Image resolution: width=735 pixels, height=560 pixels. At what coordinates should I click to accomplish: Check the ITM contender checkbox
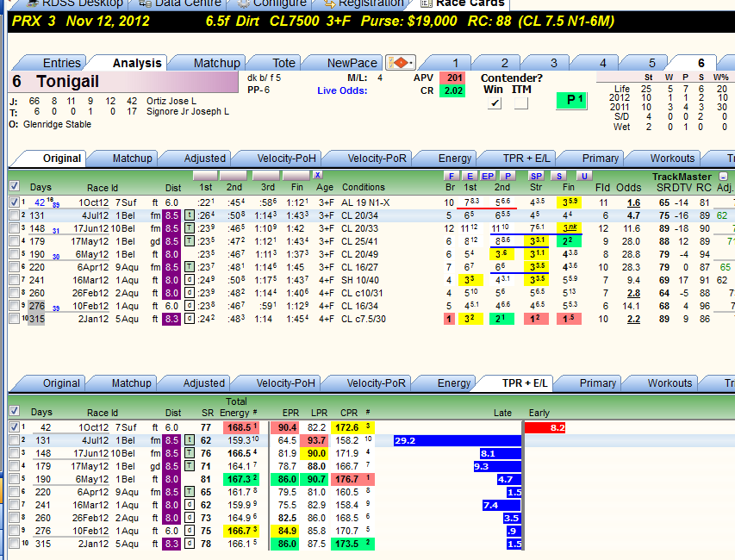(520, 103)
